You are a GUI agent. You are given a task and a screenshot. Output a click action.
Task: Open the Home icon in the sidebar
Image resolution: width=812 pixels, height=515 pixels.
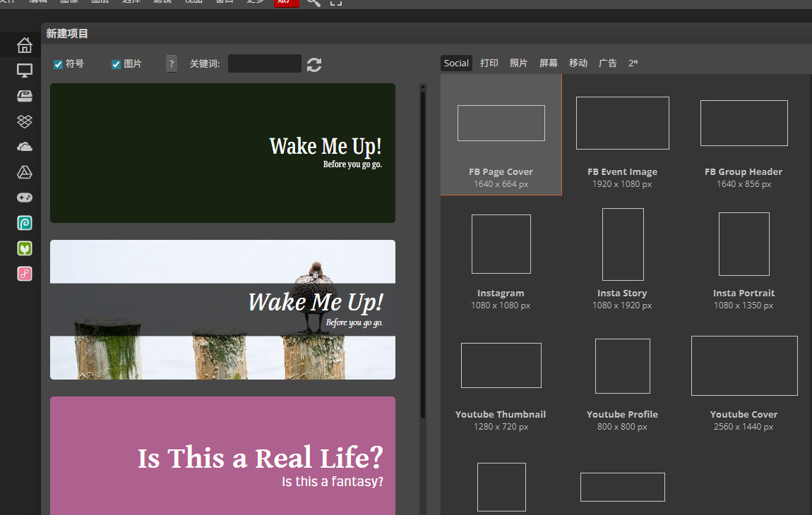coord(25,45)
